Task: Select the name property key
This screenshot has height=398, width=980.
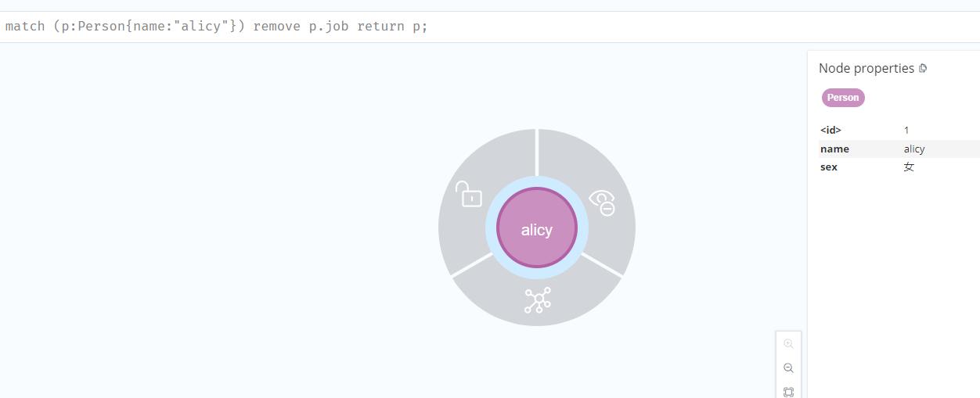Action: point(834,149)
